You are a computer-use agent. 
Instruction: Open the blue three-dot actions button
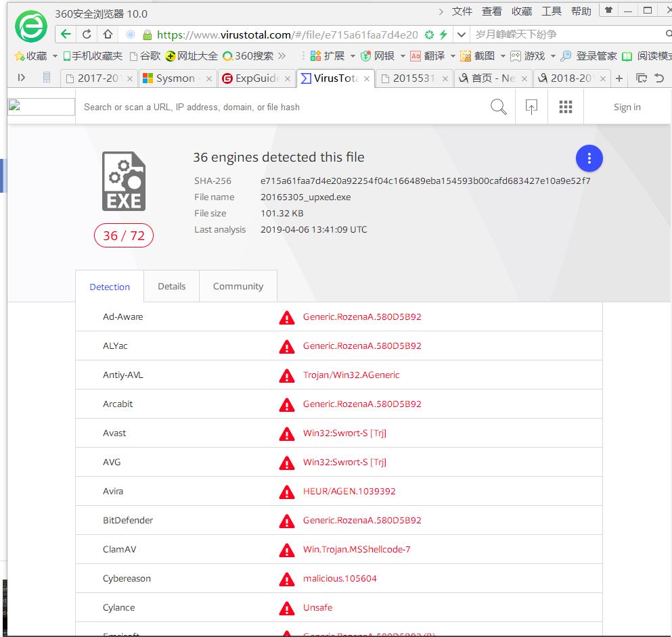589,158
